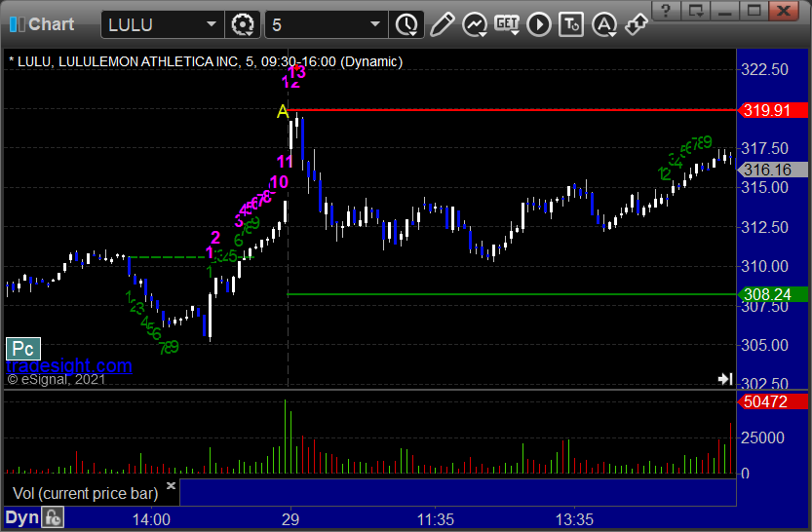
Task: Click the blue Chart window icon
Action: 18,24
